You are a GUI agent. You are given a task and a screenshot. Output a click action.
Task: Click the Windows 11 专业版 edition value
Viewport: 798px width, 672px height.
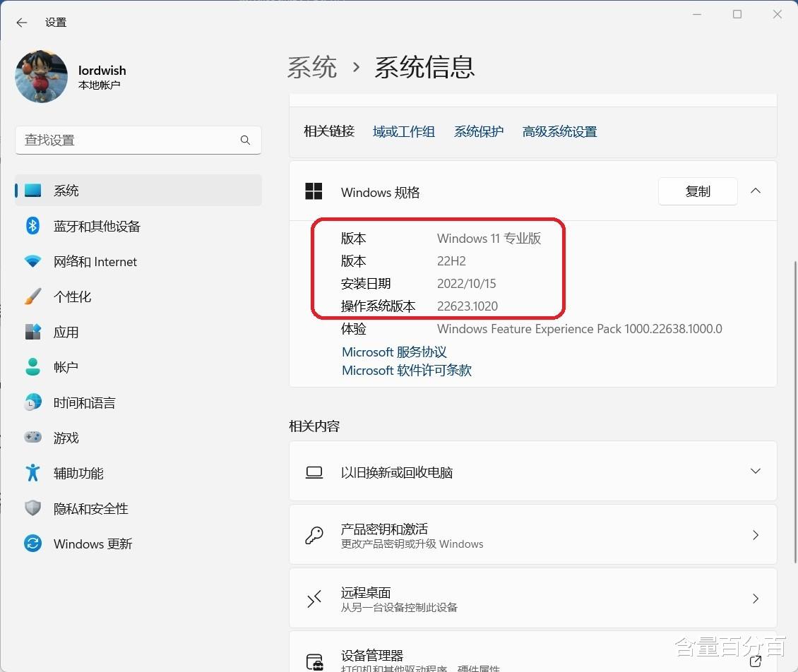[x=489, y=239]
